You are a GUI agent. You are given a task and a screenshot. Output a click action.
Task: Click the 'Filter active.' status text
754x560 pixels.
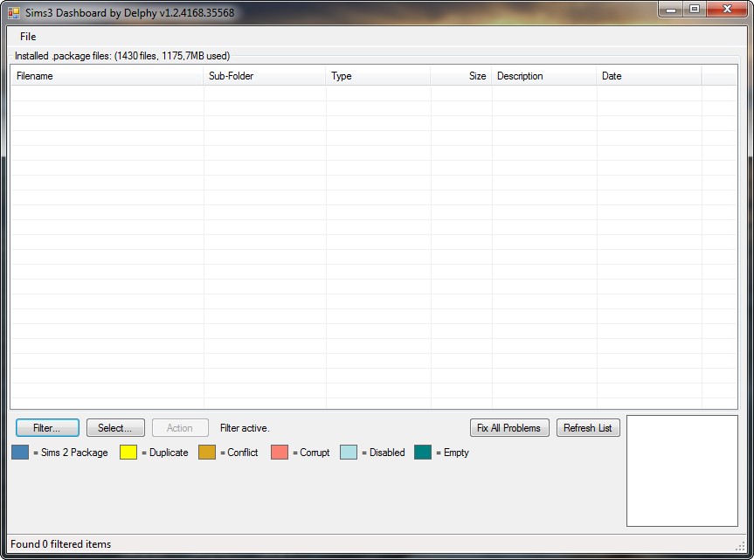coord(245,428)
